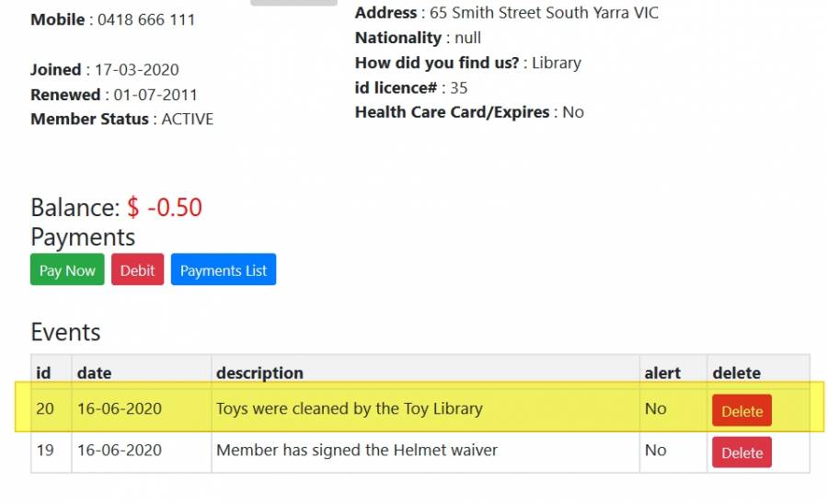
Task: Select the 'Toys were cleaned by the Toy Library' description
Action: click(x=349, y=408)
